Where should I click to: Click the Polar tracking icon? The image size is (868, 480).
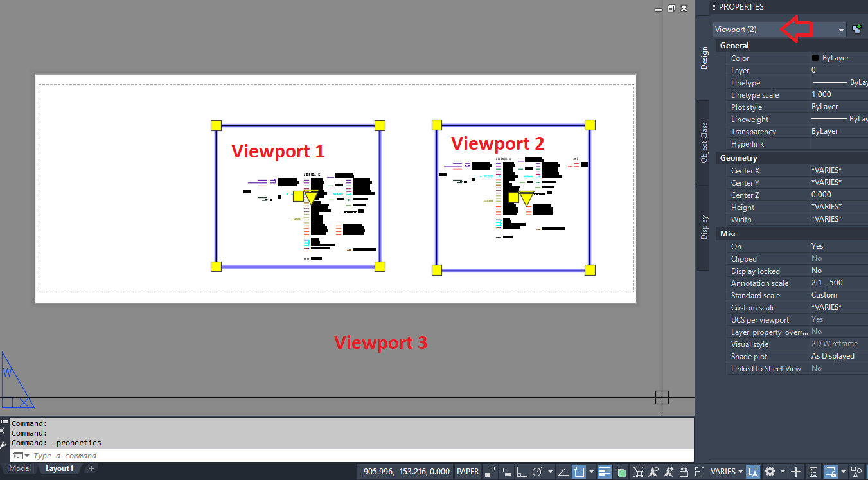[536, 471]
